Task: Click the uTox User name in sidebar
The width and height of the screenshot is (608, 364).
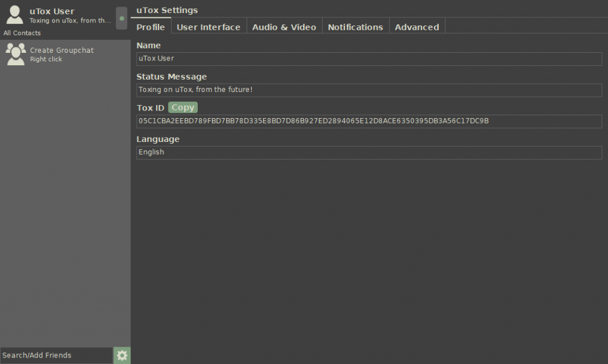Action: coord(52,11)
